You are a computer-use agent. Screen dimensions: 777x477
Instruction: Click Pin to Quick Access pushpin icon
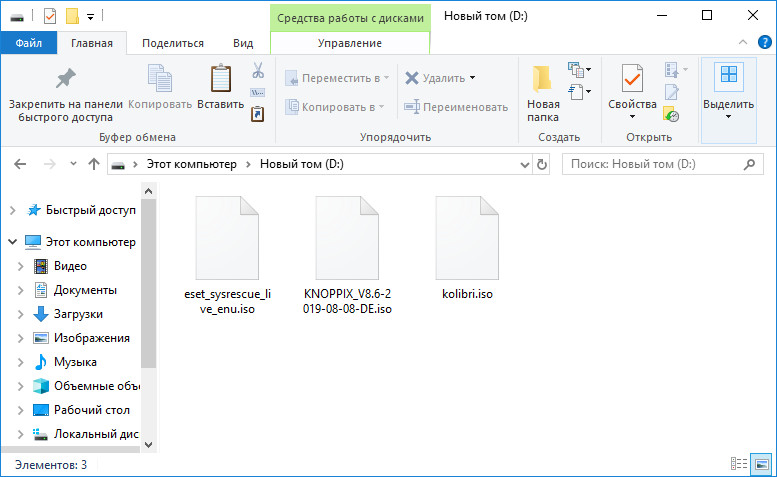(65, 78)
